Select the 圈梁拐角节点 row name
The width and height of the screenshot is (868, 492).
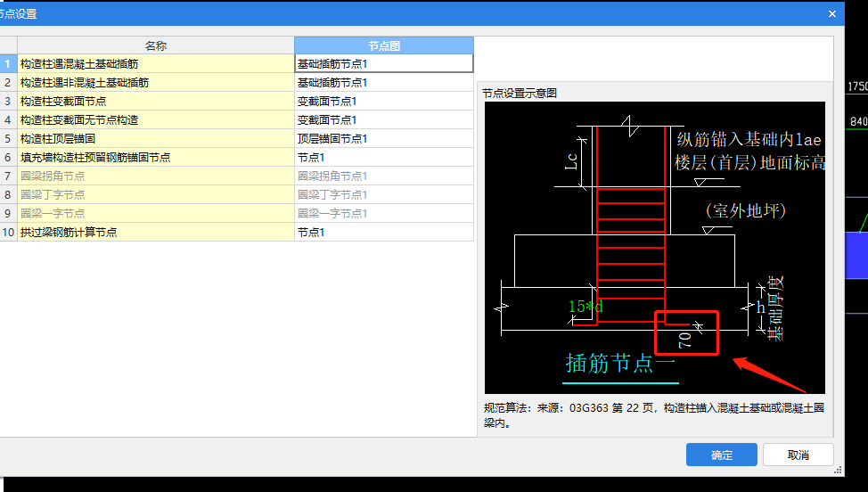click(156, 176)
